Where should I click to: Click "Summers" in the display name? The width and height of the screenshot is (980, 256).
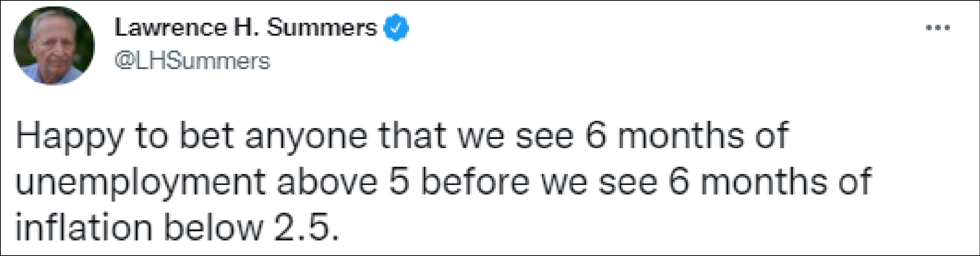pyautogui.click(x=322, y=28)
